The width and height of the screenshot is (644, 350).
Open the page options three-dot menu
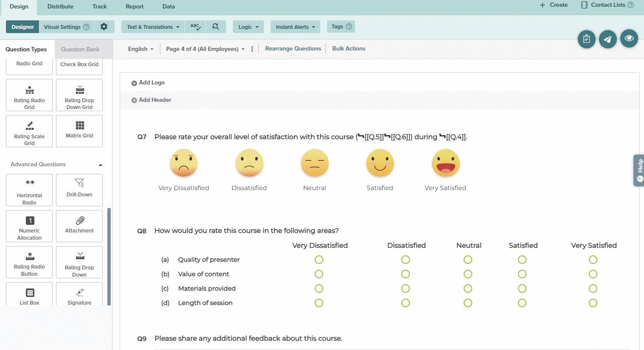[x=252, y=49]
